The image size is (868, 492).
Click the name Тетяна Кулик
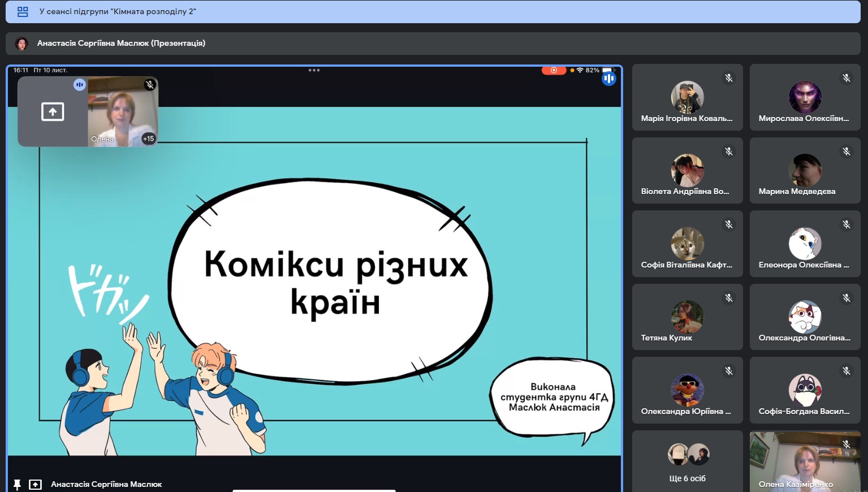(666, 338)
